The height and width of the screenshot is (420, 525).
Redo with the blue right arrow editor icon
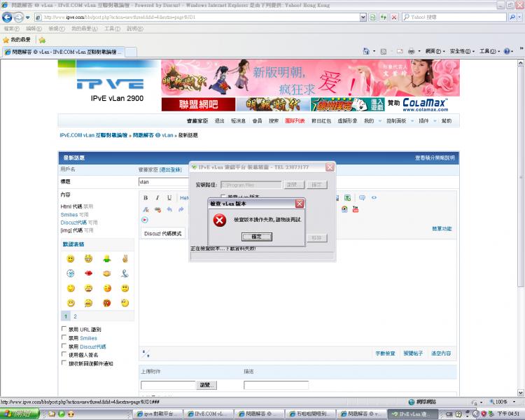(181, 210)
